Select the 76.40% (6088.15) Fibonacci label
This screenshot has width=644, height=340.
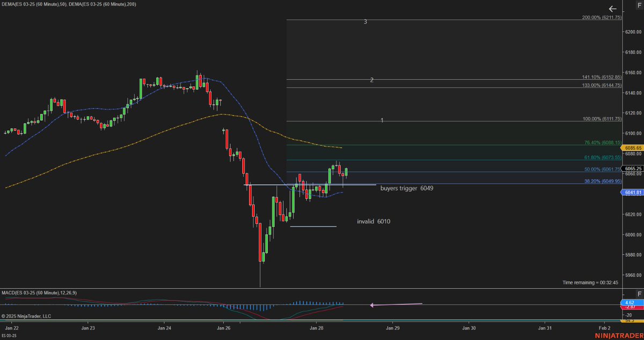(x=603, y=143)
